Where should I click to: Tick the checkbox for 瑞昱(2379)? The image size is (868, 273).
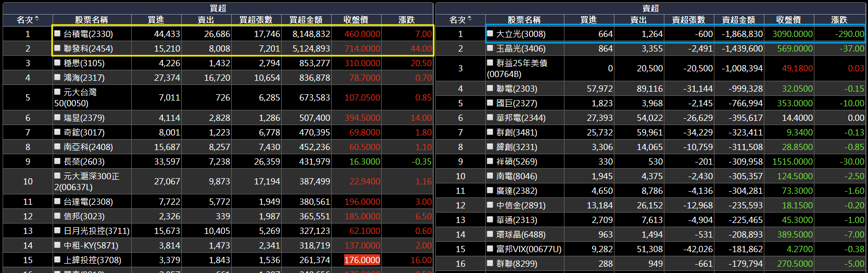pos(58,117)
